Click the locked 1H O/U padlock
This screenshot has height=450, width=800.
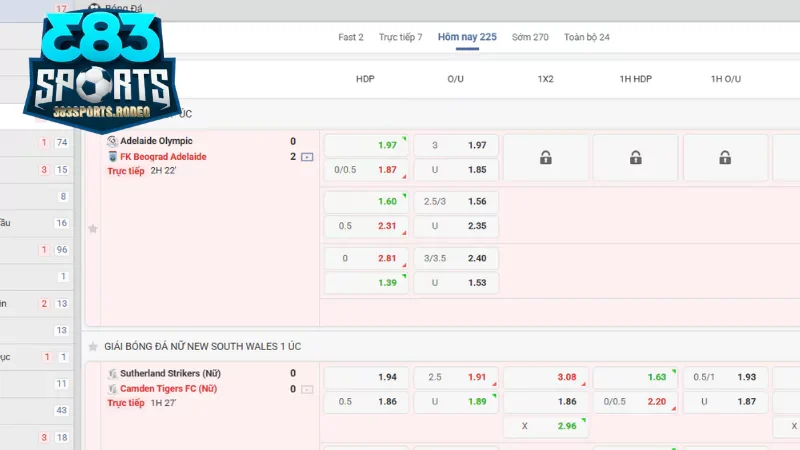coord(725,157)
